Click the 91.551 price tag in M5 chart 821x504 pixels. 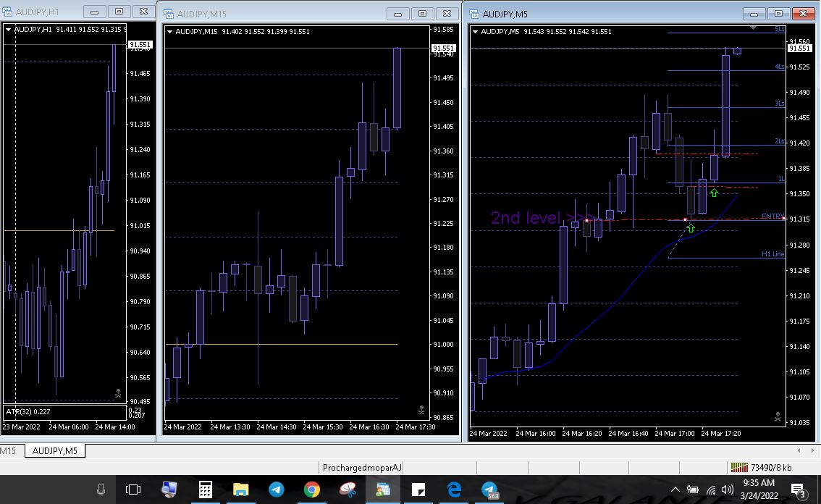pyautogui.click(x=799, y=49)
